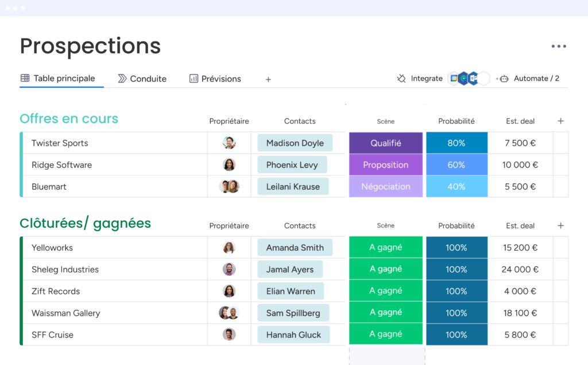Open A gagné status for Zift Records
The height and width of the screenshot is (365, 588).
pos(385,291)
